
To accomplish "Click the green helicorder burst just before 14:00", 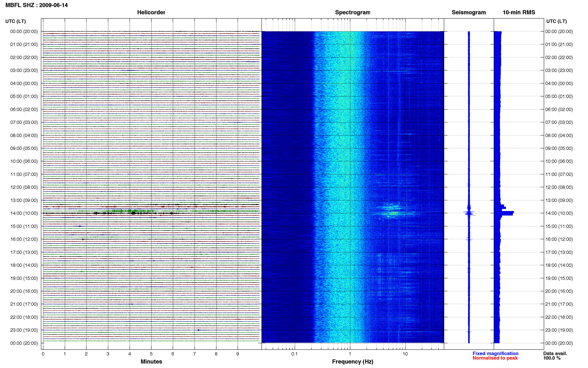I will (130, 211).
